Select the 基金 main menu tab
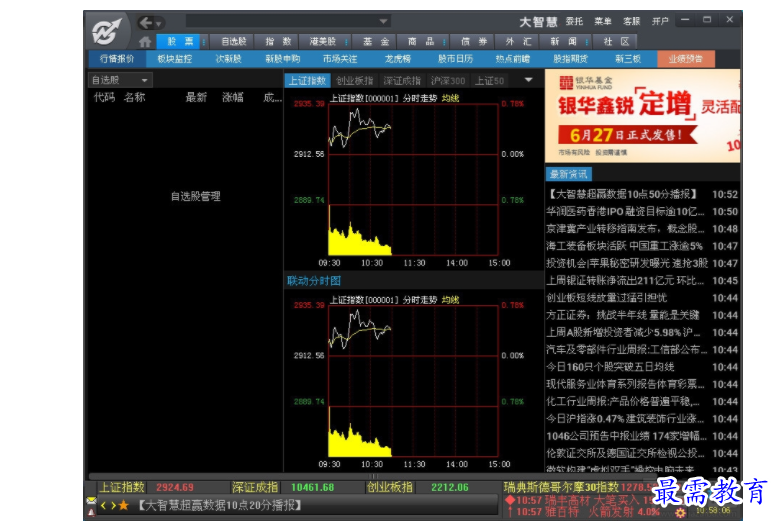 (376, 42)
